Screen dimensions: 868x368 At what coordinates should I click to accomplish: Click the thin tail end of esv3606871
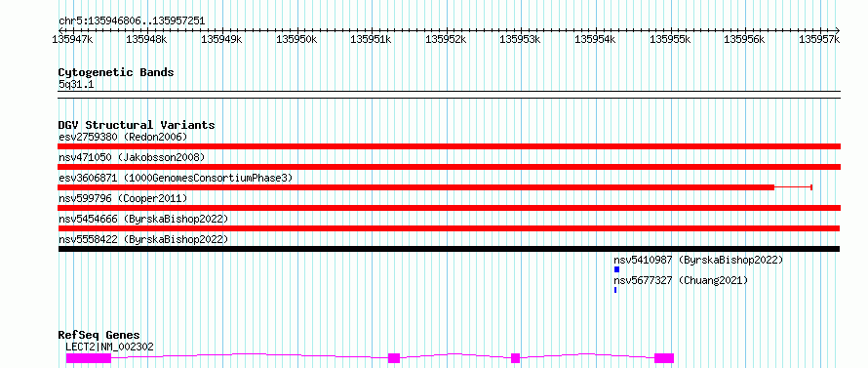pyautogui.click(x=793, y=187)
